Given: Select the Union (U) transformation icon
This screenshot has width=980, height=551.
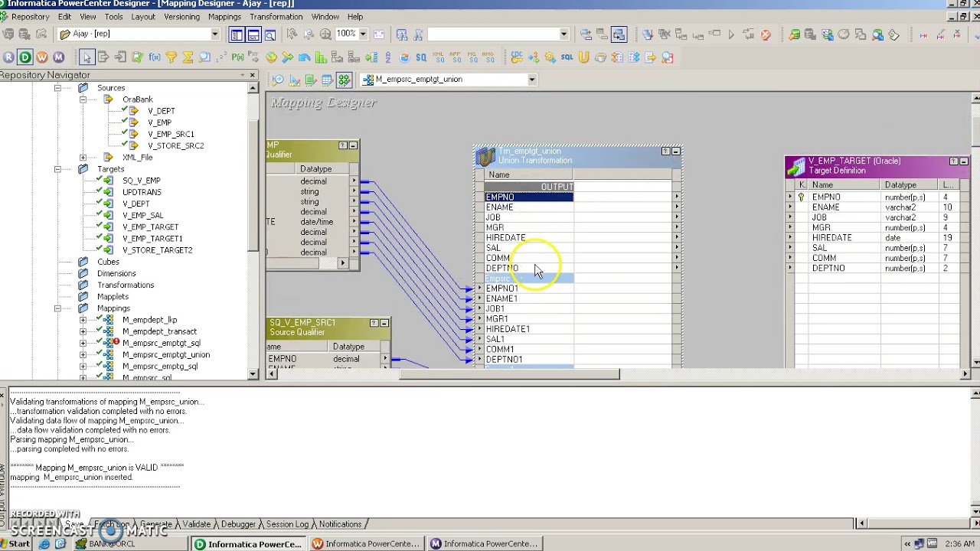Looking at the screenshot, I should (583, 57).
